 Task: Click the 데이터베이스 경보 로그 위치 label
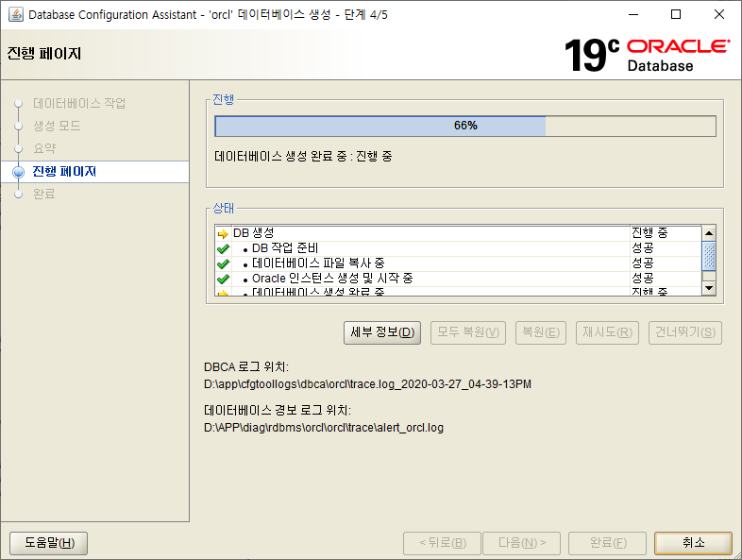[278, 410]
